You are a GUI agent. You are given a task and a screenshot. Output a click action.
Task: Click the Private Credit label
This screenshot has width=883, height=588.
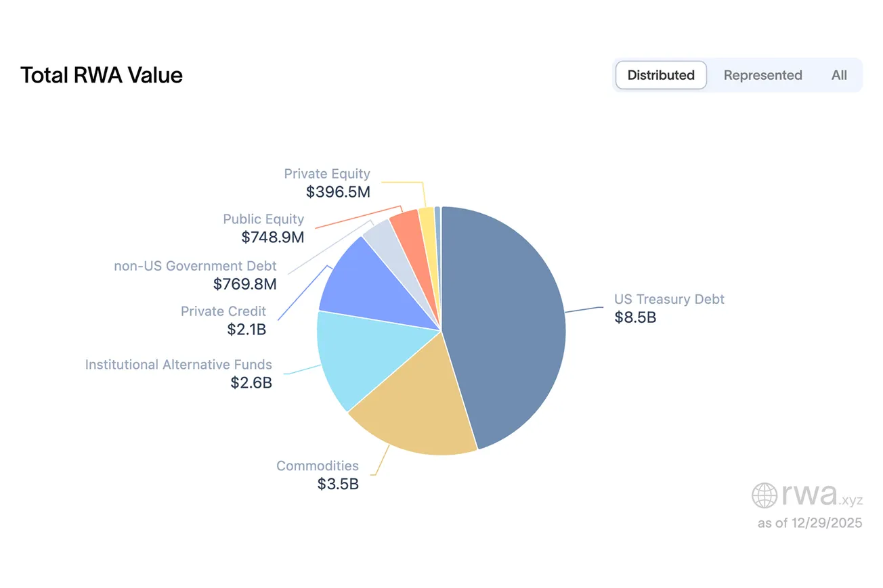pyautogui.click(x=223, y=311)
